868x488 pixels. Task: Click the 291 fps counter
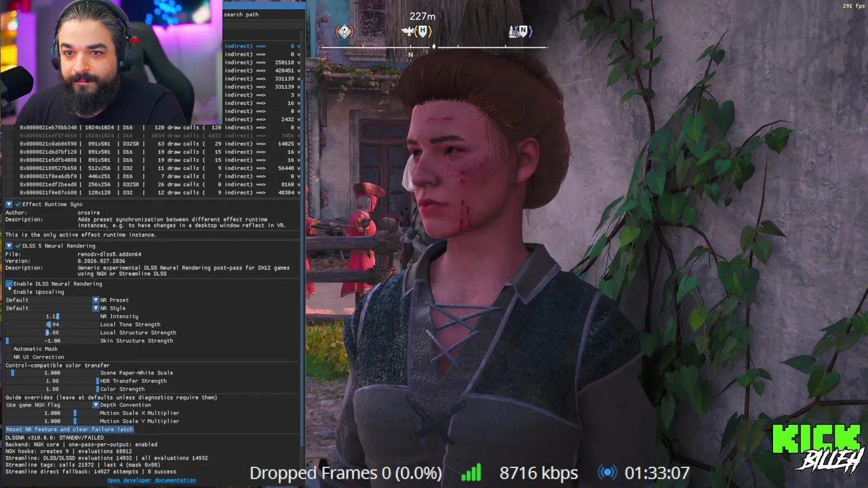(853, 6)
